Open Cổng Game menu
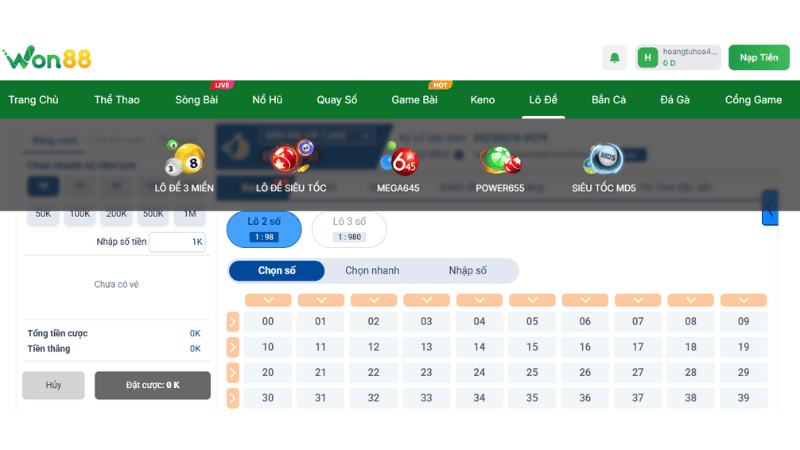 [x=753, y=99]
